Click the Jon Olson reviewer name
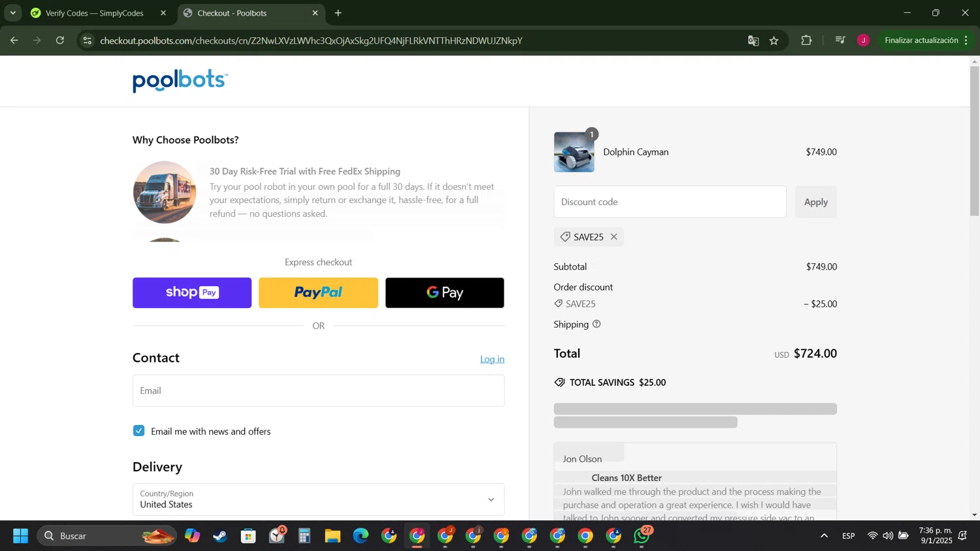The image size is (980, 551). pos(582,459)
